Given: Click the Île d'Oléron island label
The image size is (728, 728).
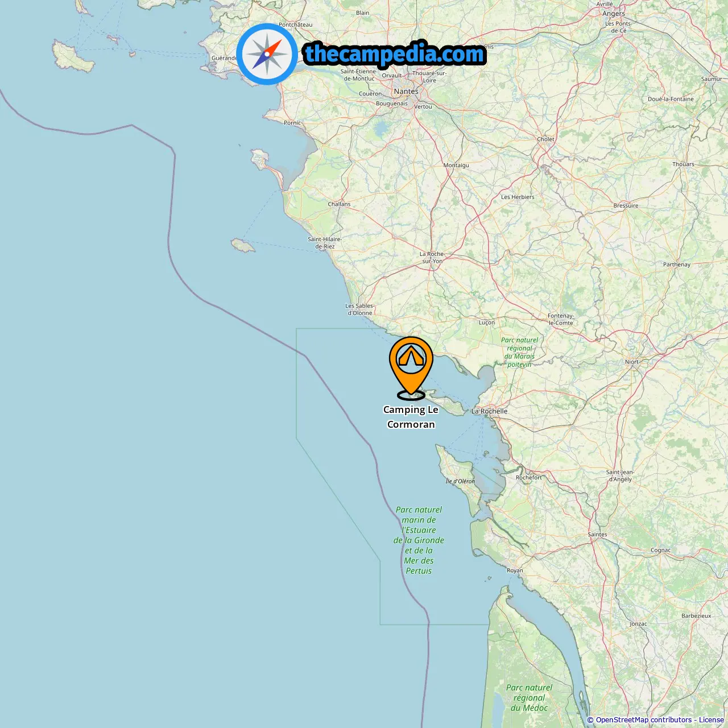Looking at the screenshot, I should (460, 481).
